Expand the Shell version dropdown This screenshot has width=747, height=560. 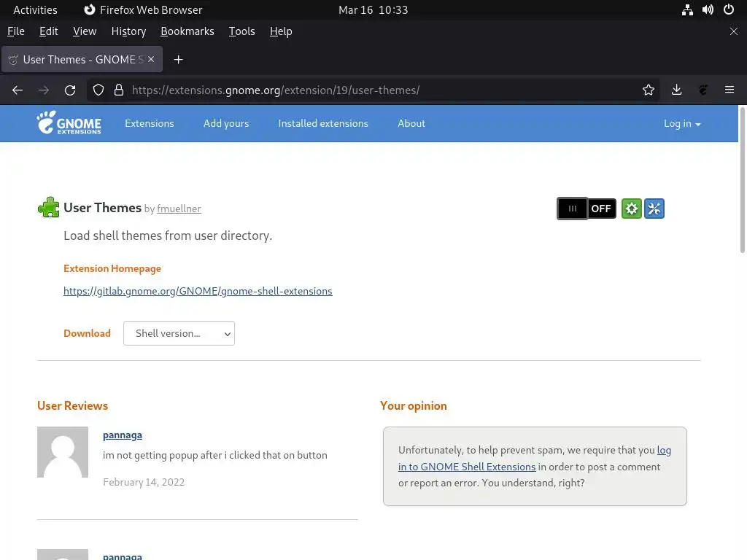(x=179, y=333)
